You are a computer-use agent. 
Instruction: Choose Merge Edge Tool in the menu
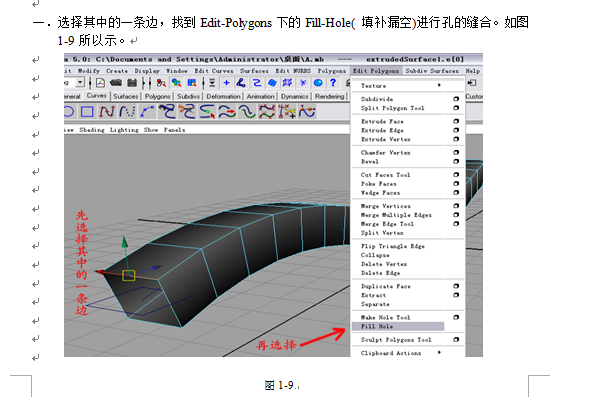[x=387, y=224]
